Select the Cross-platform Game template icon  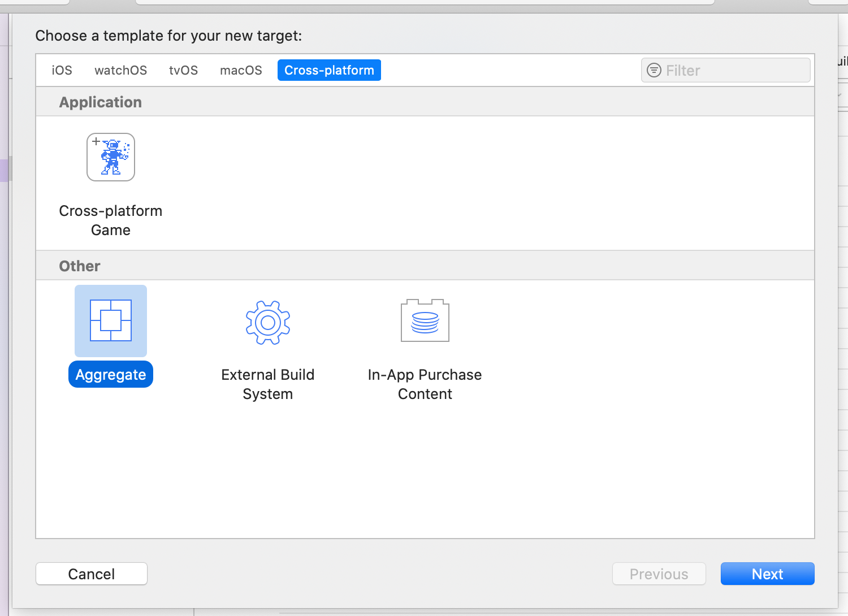(x=111, y=157)
